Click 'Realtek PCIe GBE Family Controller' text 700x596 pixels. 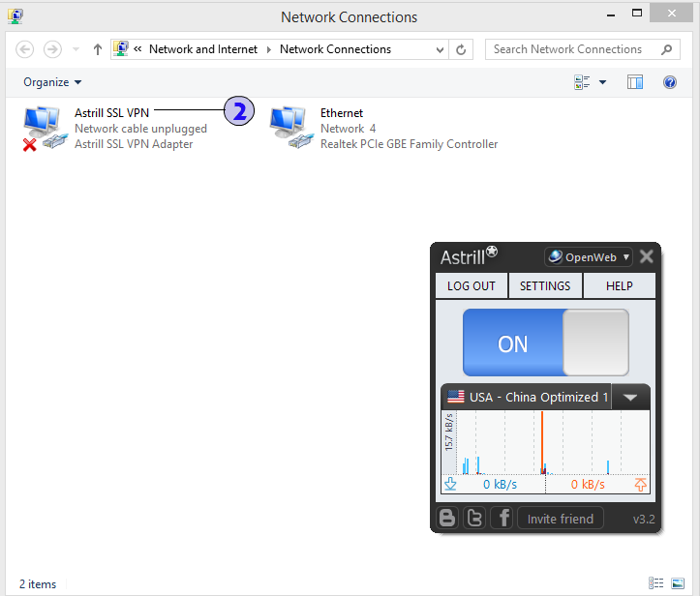pyautogui.click(x=409, y=144)
